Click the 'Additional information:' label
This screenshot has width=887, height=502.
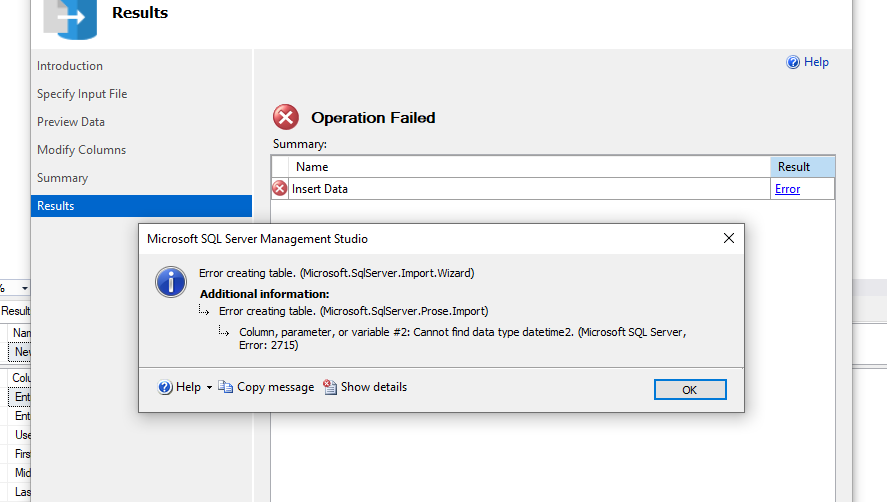click(x=264, y=294)
